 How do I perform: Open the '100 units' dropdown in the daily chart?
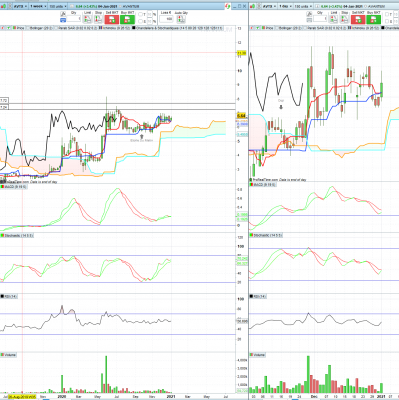(302, 6)
